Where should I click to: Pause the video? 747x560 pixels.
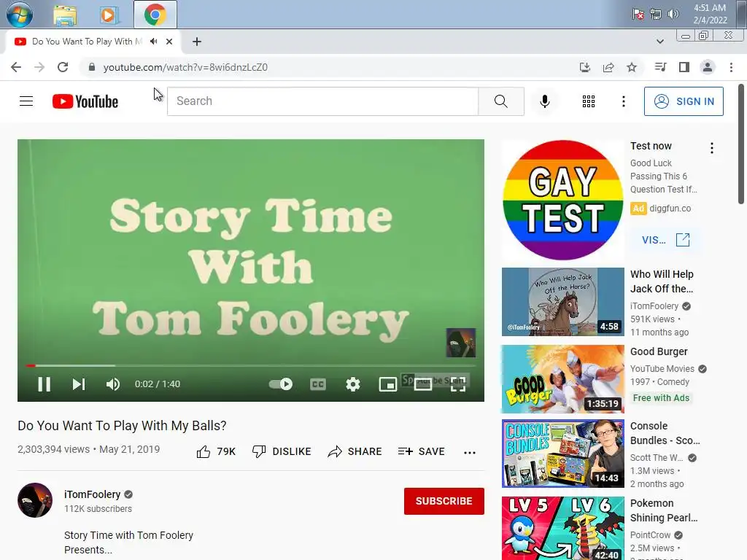pos(44,384)
